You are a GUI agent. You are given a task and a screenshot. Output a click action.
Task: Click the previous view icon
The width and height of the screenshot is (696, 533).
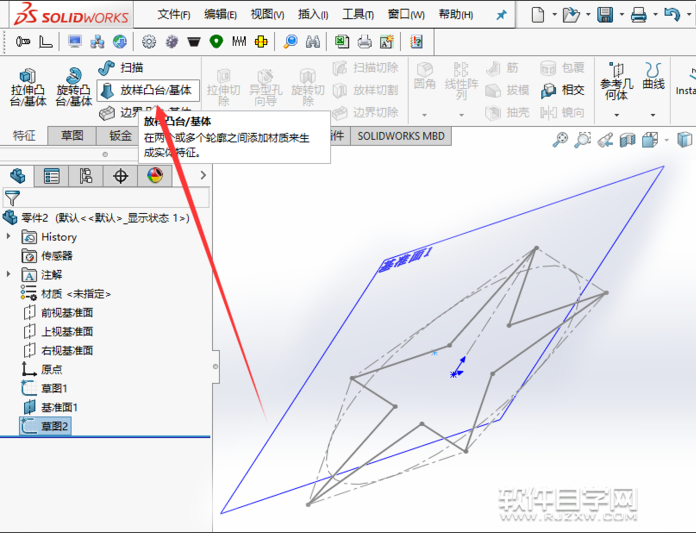(605, 140)
